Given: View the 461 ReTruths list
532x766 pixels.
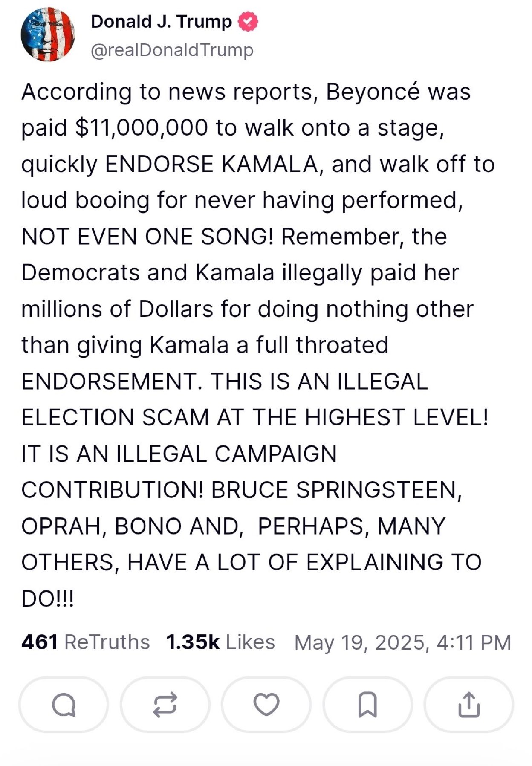Looking at the screenshot, I should point(85,642).
